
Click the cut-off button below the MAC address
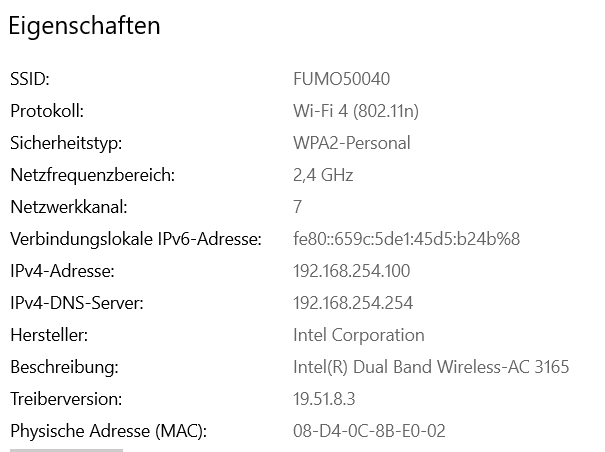point(66,450)
